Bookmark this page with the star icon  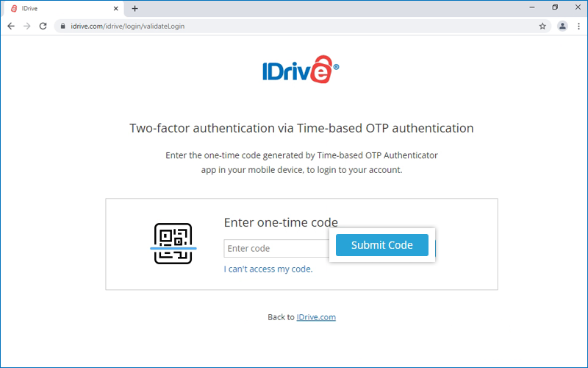click(x=542, y=26)
